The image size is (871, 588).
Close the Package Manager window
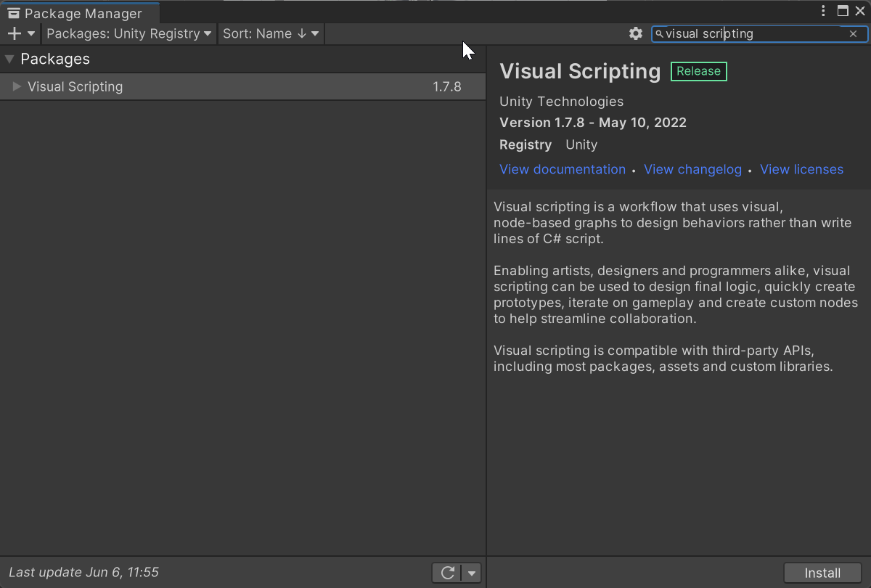pyautogui.click(x=860, y=11)
